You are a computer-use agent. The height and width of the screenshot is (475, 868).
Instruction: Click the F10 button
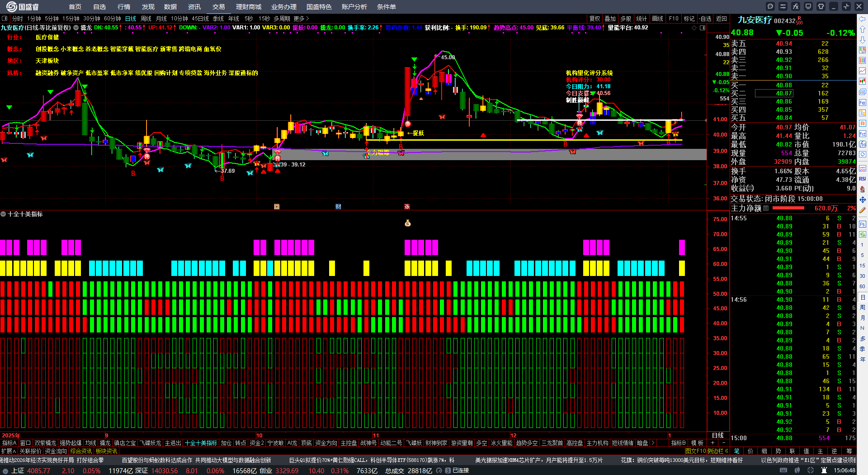pos(674,19)
